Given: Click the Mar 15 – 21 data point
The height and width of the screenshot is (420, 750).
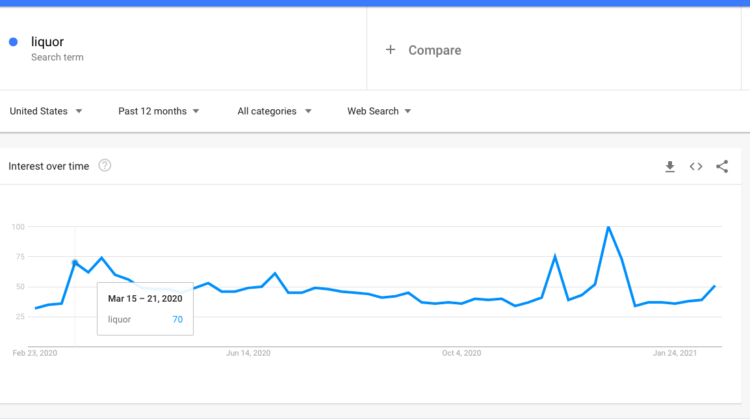Looking at the screenshot, I should tap(75, 262).
